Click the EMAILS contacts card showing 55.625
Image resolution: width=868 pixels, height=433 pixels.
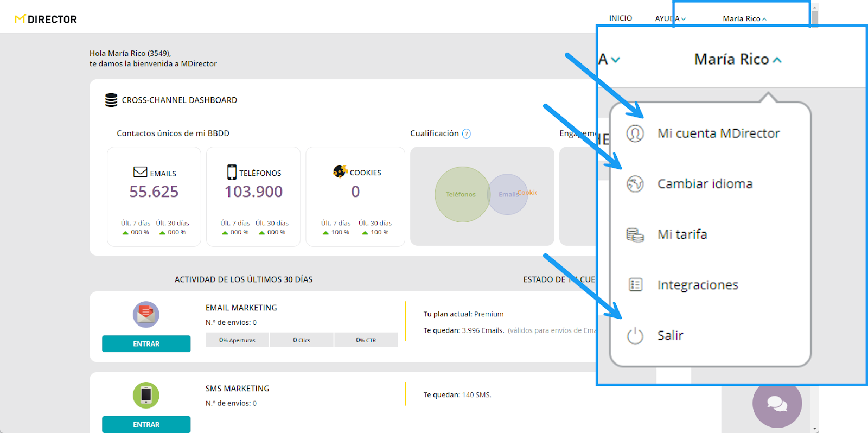(x=154, y=196)
